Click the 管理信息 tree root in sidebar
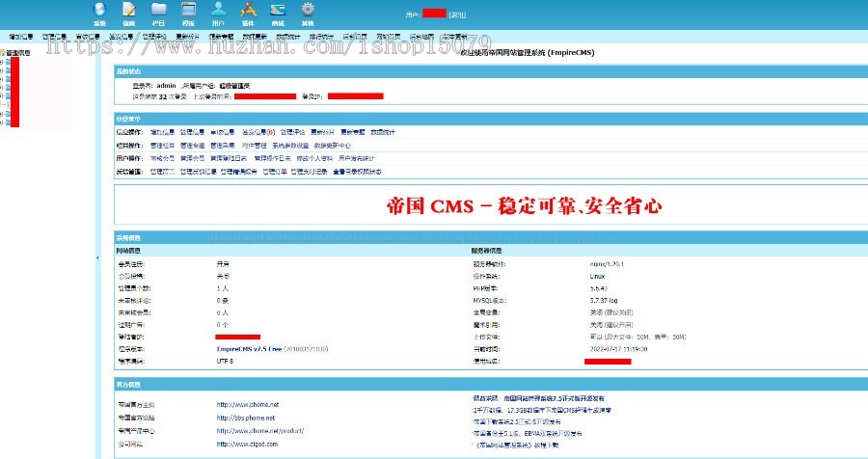This screenshot has height=459, width=868. click(x=18, y=53)
